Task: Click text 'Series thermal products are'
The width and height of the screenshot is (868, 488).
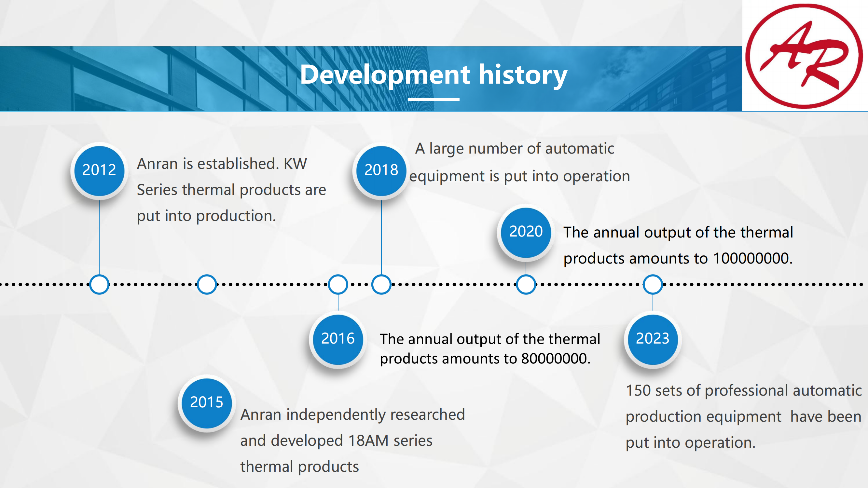Action: pos(231,190)
